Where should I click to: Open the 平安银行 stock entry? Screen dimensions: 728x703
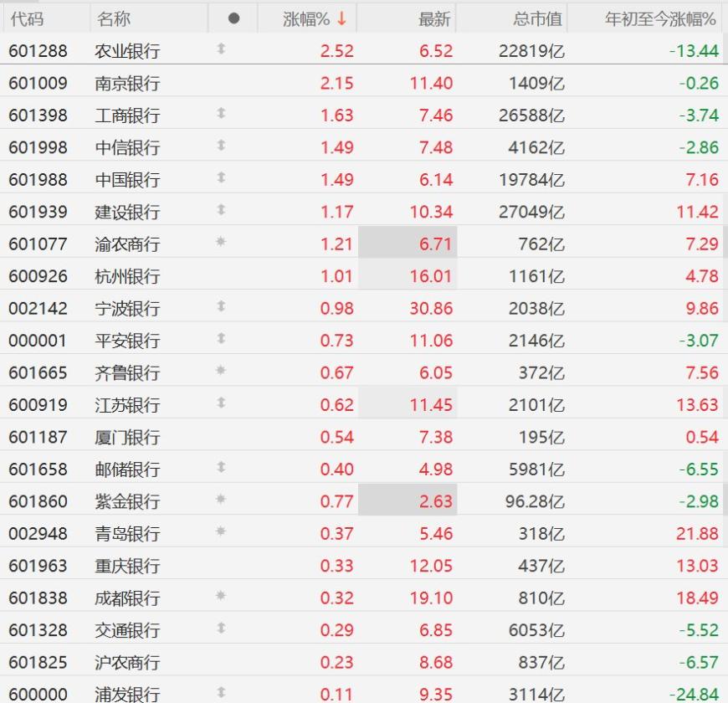tap(128, 341)
